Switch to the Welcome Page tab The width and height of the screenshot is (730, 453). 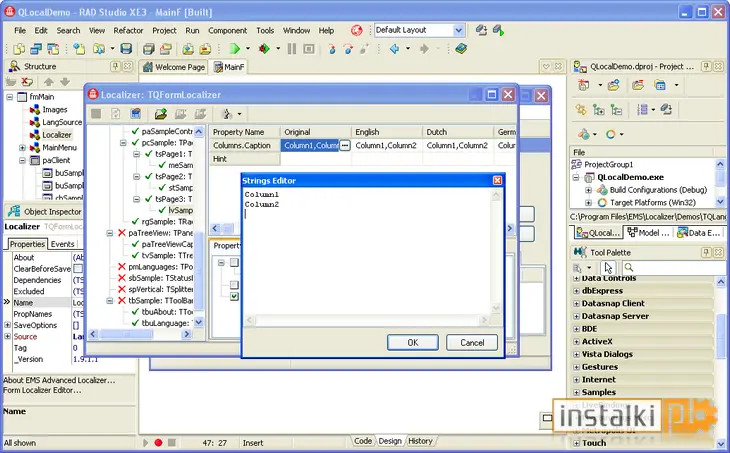click(x=174, y=67)
